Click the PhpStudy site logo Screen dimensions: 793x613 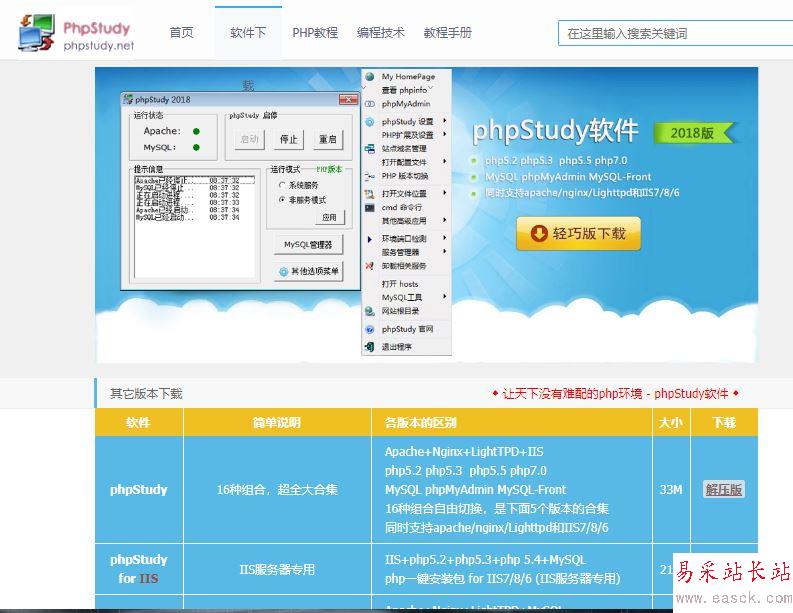point(76,33)
